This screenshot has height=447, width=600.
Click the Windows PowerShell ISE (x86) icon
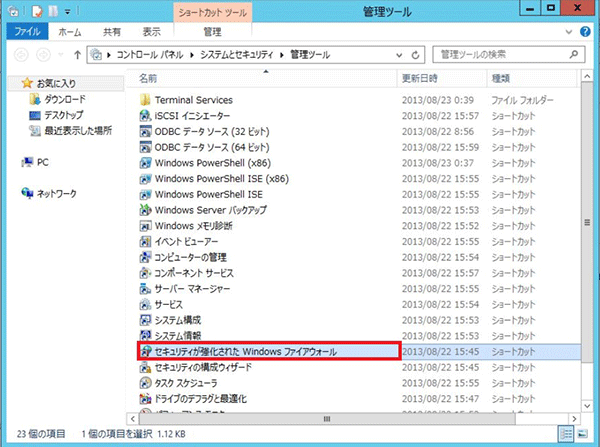(145, 179)
